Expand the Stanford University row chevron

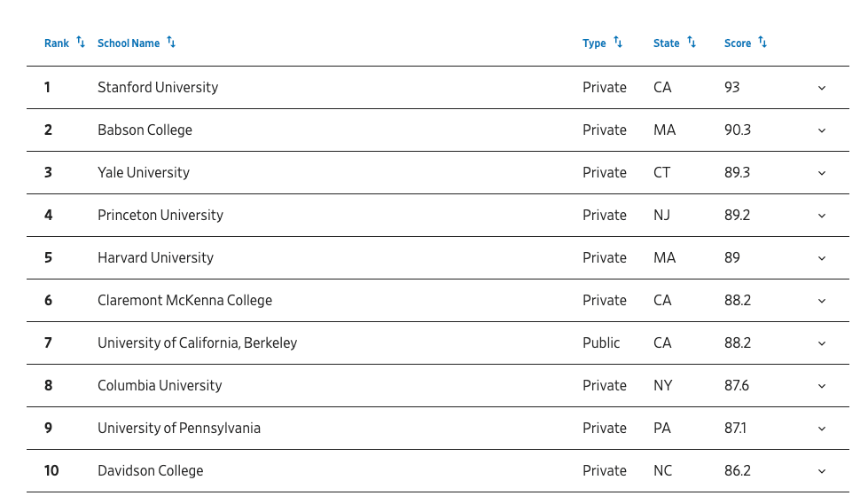(822, 88)
